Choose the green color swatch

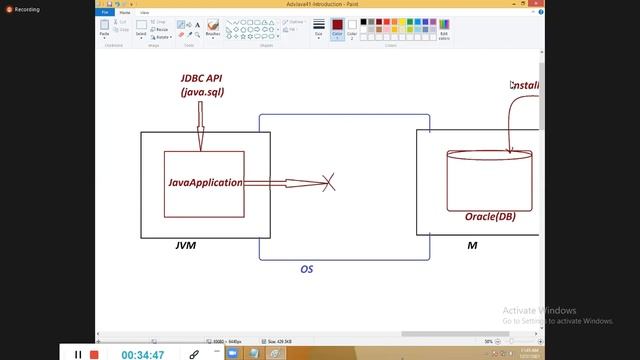pyautogui.click(x=410, y=22)
